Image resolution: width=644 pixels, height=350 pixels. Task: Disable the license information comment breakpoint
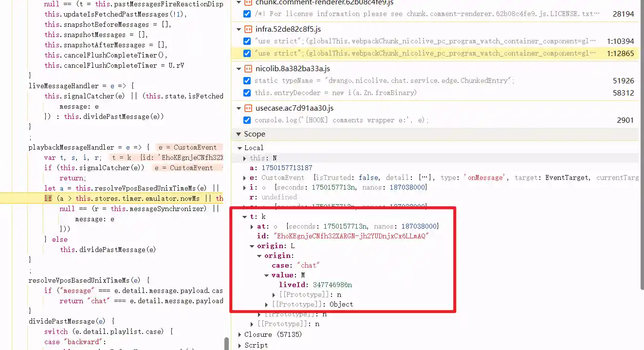pos(247,14)
